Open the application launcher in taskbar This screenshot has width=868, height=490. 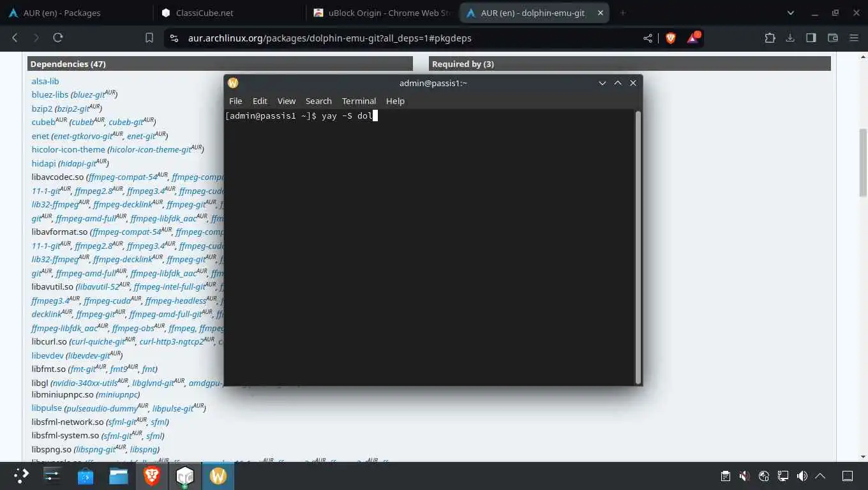(22, 475)
